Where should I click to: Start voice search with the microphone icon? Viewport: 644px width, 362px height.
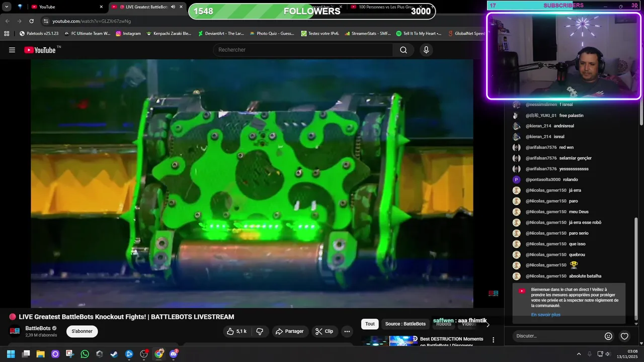426,50
